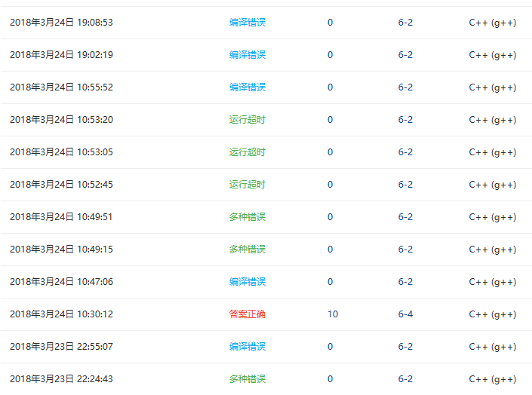Viewport: 532px width, 395px height.
Task: Open problem 6-4 link in 10:30:12 row
Action: pos(405,314)
